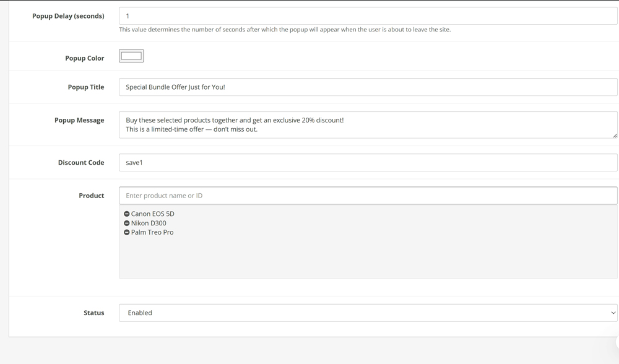Click the Popup Message label
This screenshot has width=619, height=364.
click(79, 120)
